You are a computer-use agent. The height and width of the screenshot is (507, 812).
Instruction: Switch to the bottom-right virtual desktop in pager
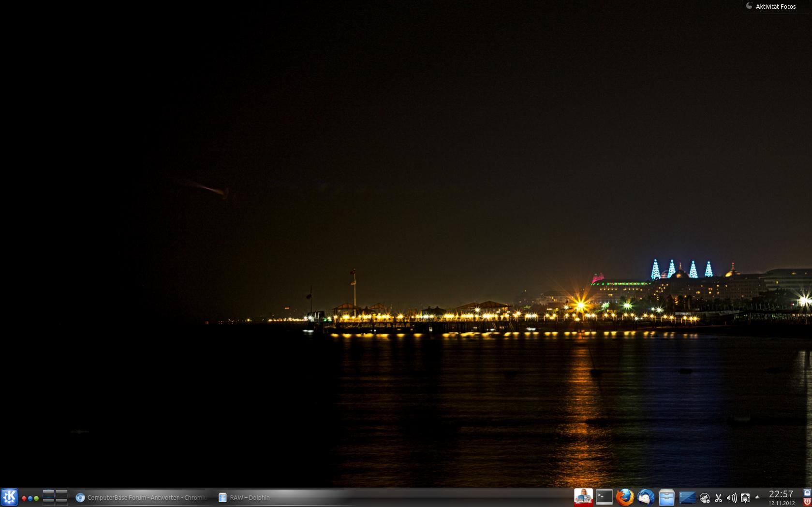(x=61, y=502)
